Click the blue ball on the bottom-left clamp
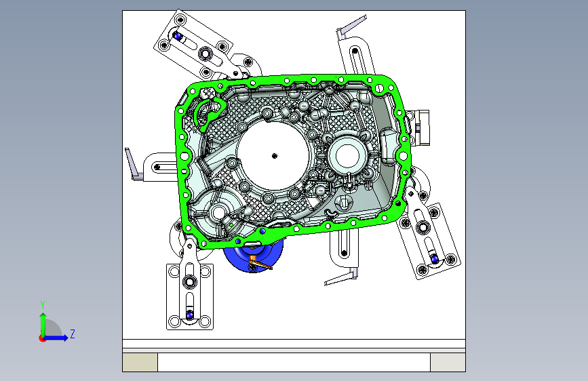 190,315
